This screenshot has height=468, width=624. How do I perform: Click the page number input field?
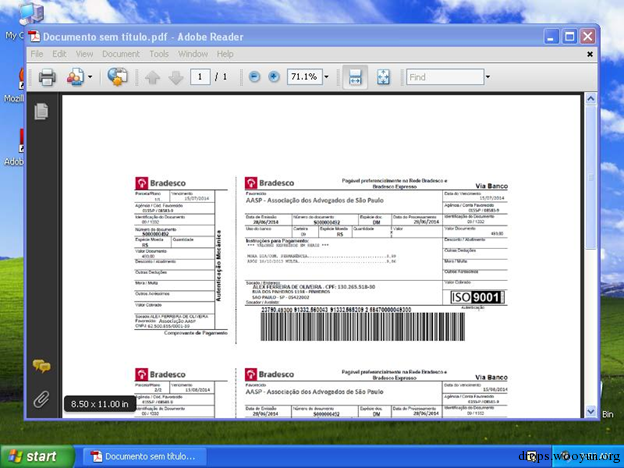(200, 77)
